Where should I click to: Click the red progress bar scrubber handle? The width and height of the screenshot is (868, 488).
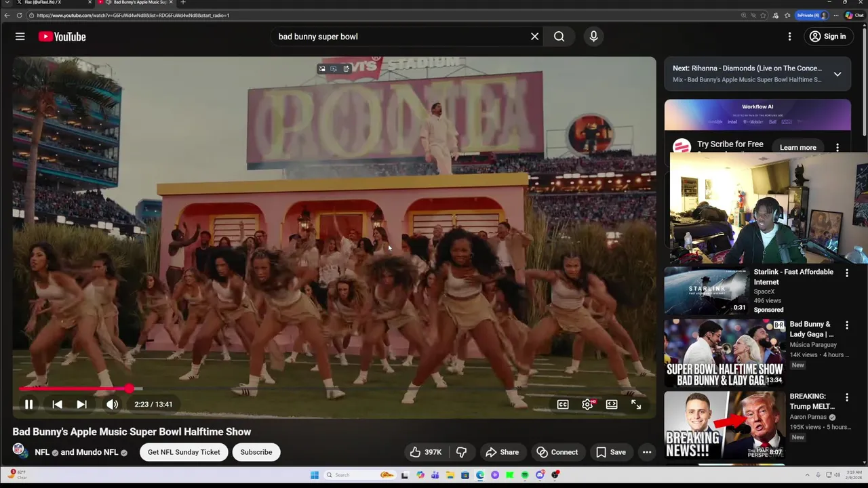point(129,388)
